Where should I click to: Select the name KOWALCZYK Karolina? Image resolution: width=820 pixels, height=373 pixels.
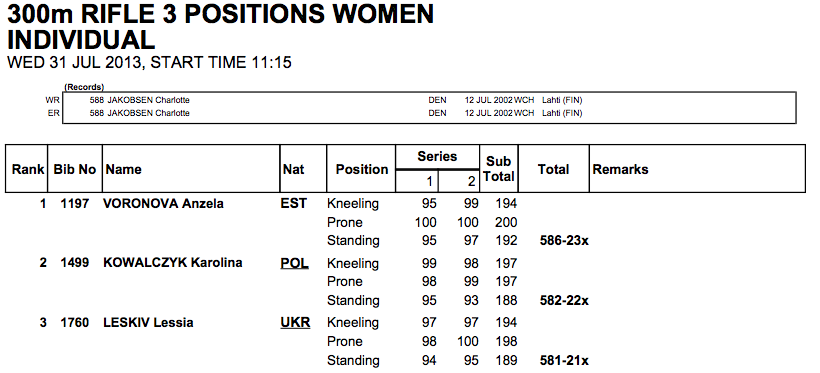coord(173,263)
